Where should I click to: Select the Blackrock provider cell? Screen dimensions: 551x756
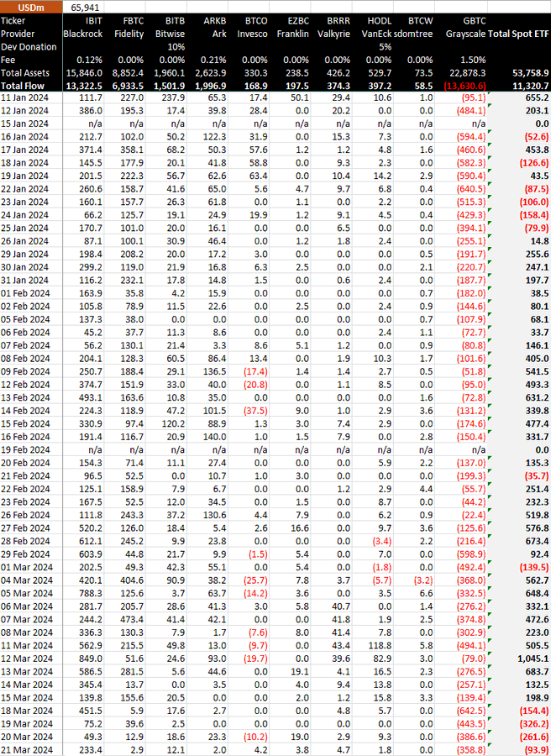coord(83,34)
